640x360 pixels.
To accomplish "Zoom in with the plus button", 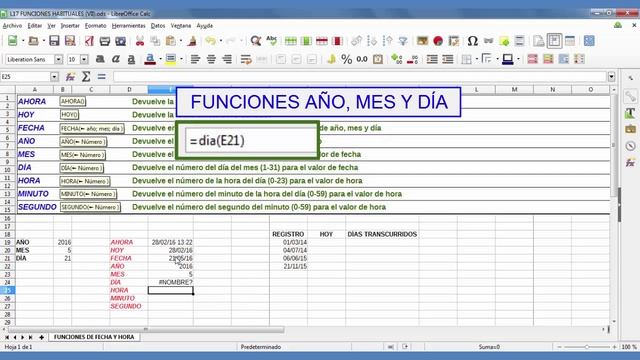I will (614, 347).
